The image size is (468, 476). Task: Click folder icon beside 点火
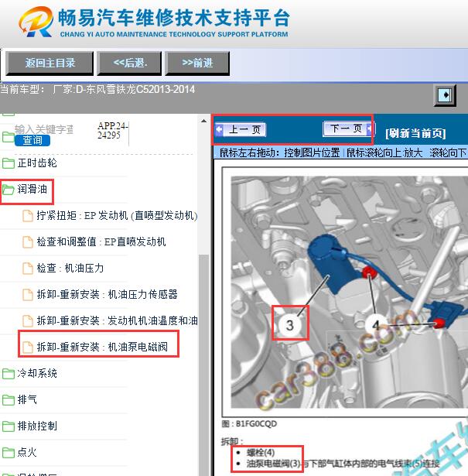(x=9, y=452)
